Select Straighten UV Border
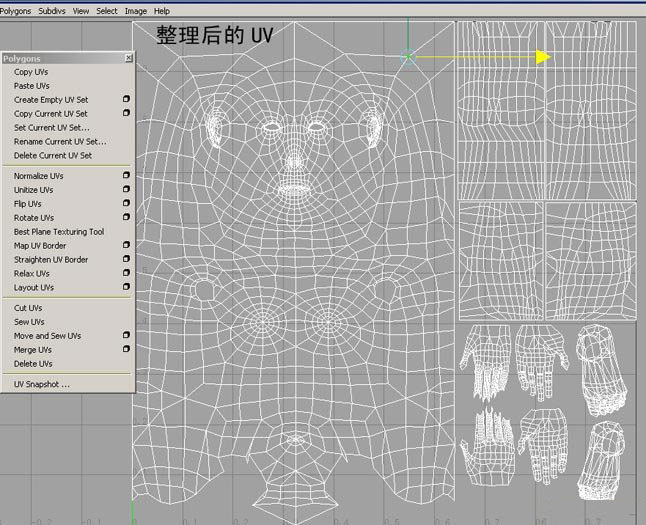Image resolution: width=646 pixels, height=525 pixels. click(x=51, y=260)
